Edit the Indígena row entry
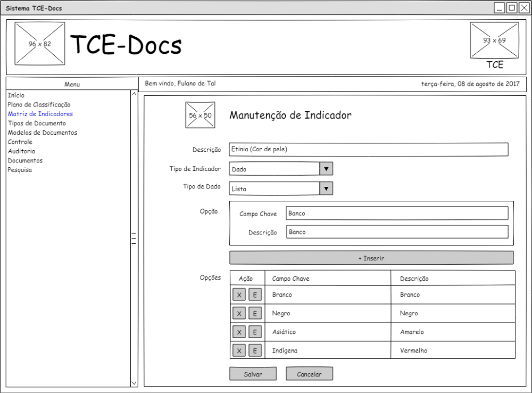 (x=255, y=350)
